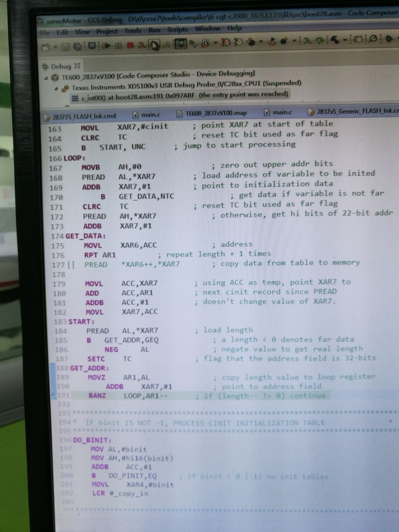This screenshot has height=532, width=399.
Task: Switch to the 2837xS_Generic_FLASH_lnk.cmd tab
Action: pos(353,111)
